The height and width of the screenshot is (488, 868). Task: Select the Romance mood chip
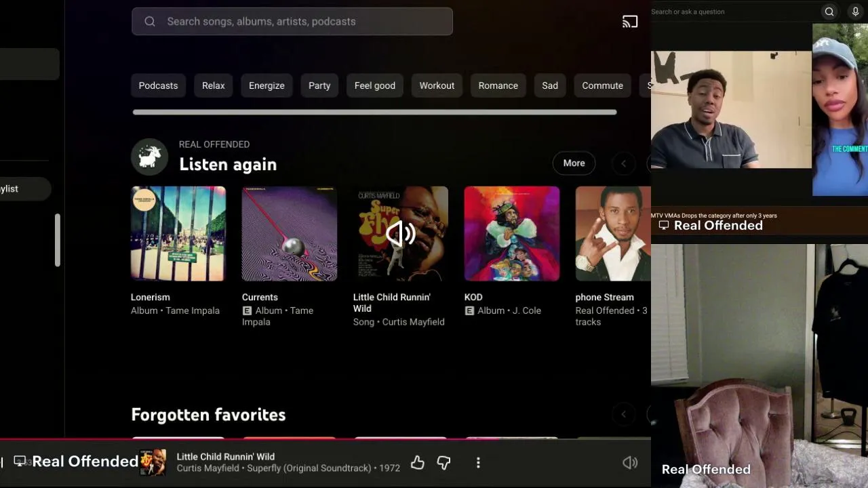click(498, 85)
